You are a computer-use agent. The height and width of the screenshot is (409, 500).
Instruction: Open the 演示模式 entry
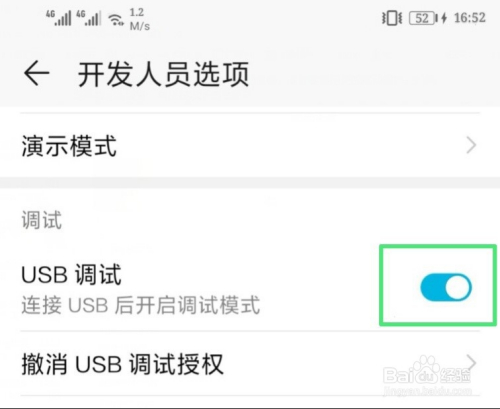pyautogui.click(x=250, y=145)
